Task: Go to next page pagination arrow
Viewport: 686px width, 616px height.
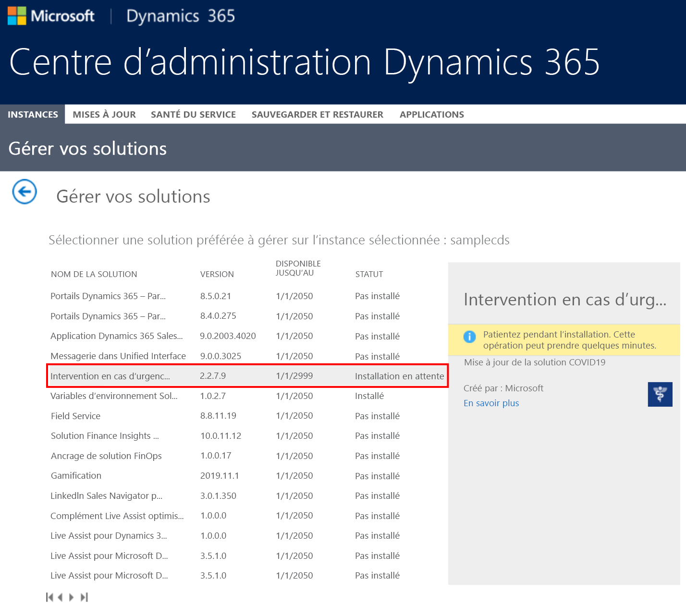Action: [x=72, y=597]
